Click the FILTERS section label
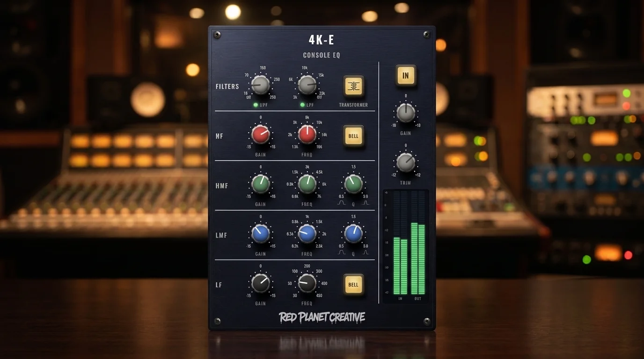This screenshot has width=644, height=359. point(227,86)
